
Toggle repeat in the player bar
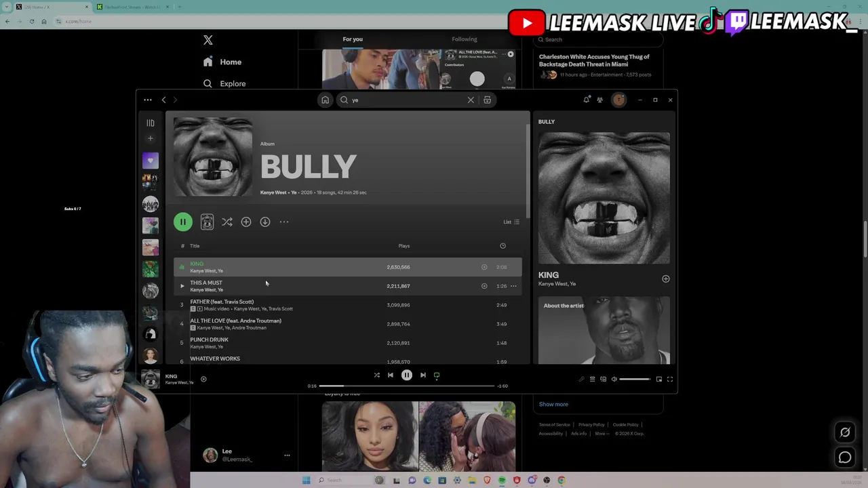coord(437,375)
